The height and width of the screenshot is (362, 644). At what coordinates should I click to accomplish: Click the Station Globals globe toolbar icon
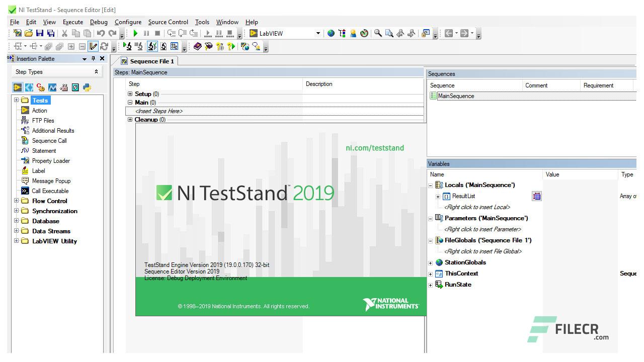pos(331,33)
